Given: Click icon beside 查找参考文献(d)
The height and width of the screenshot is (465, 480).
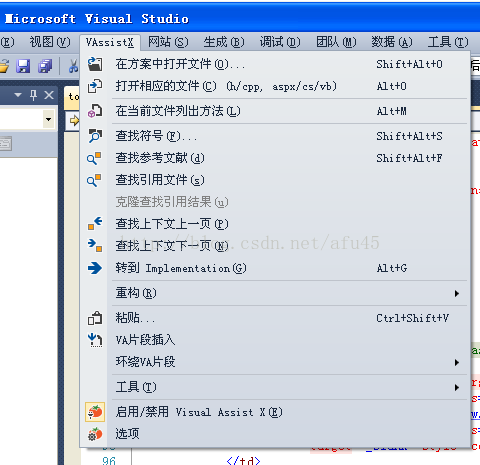Looking at the screenshot, I should coord(94,158).
